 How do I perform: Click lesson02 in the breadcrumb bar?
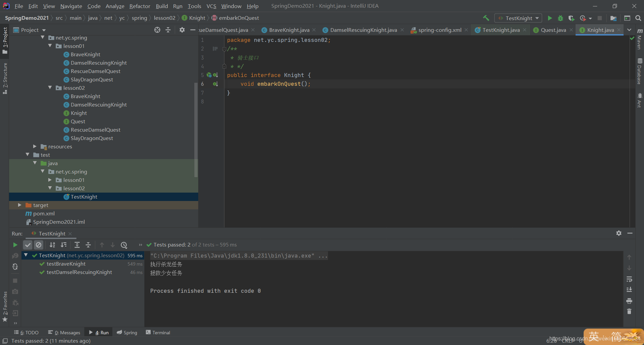(x=164, y=18)
